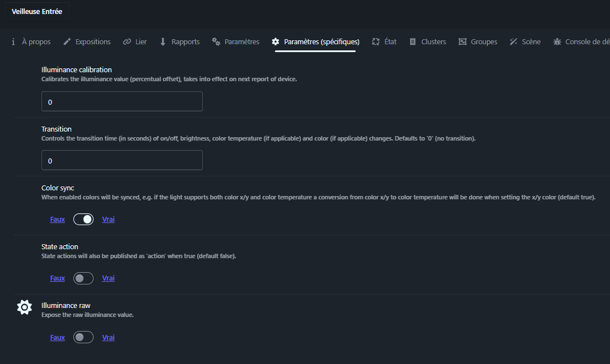This screenshot has height=364, width=610.
Task: Turn on the Illuminance raw toggle
Action: coord(83,338)
